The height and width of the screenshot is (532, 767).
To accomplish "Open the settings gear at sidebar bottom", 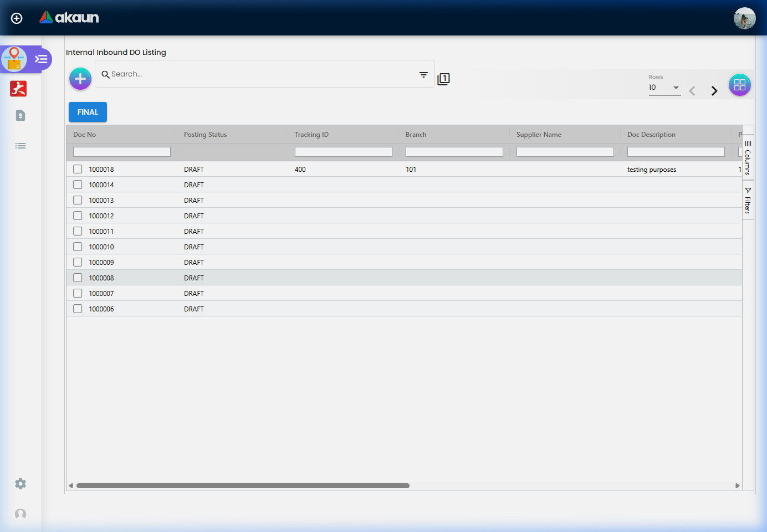I will (x=20, y=484).
